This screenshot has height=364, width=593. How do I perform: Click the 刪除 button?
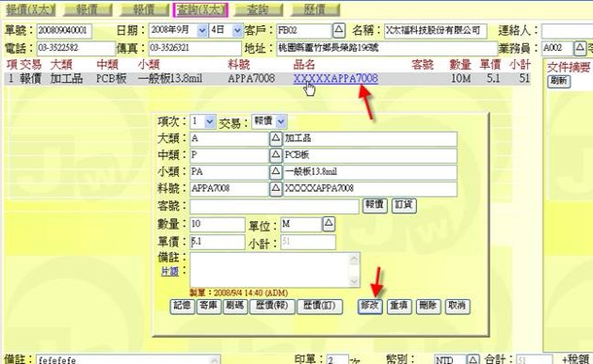pyautogui.click(x=428, y=306)
